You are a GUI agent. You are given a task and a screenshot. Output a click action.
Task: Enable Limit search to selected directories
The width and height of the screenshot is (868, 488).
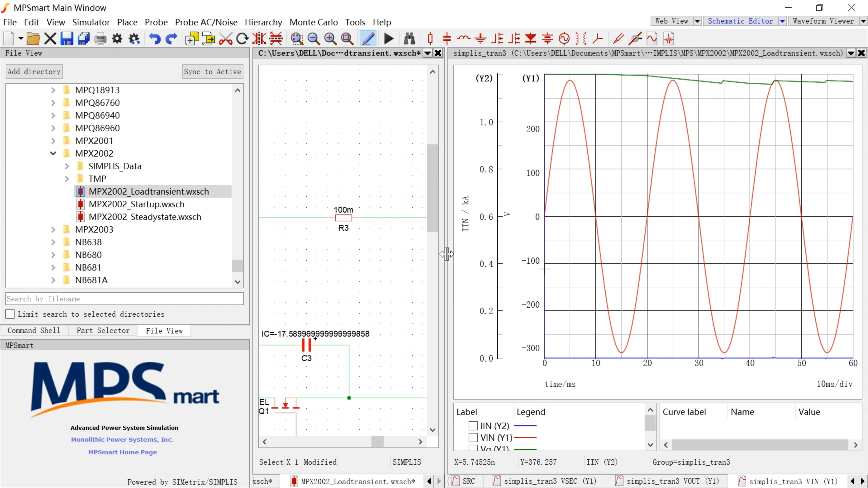coord(10,314)
